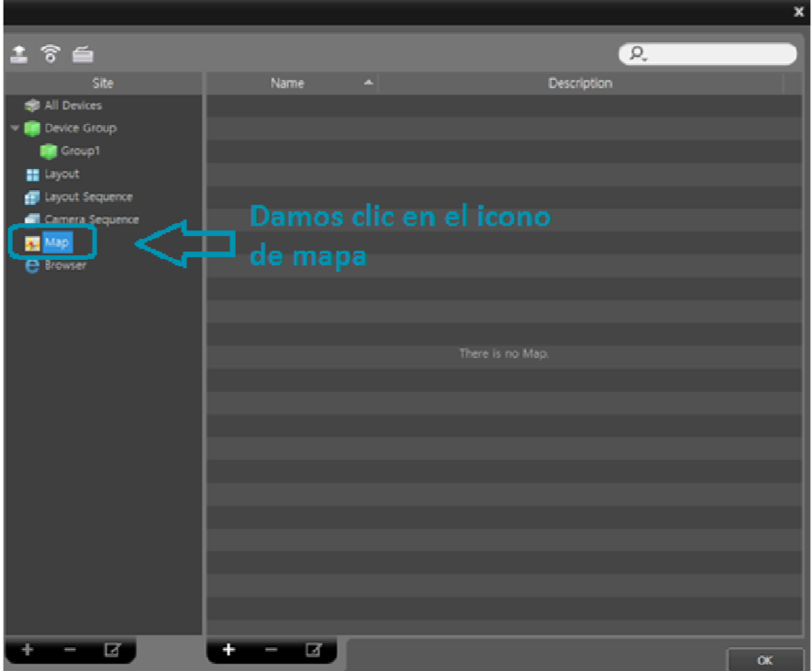
Task: Click the wireless scan icon in toolbar
Action: (x=50, y=54)
